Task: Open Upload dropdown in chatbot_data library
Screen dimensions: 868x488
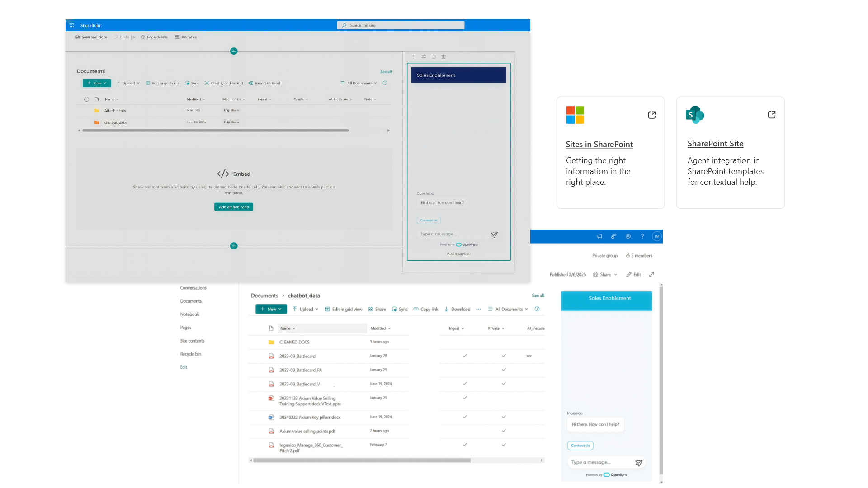Action: [x=306, y=309]
